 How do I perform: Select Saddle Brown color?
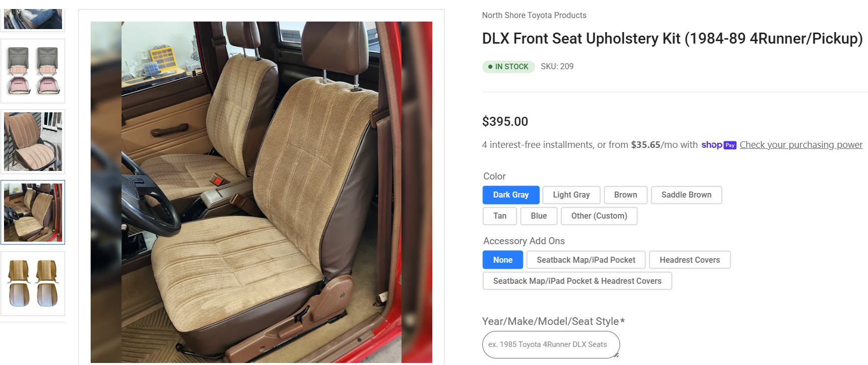[x=686, y=195]
